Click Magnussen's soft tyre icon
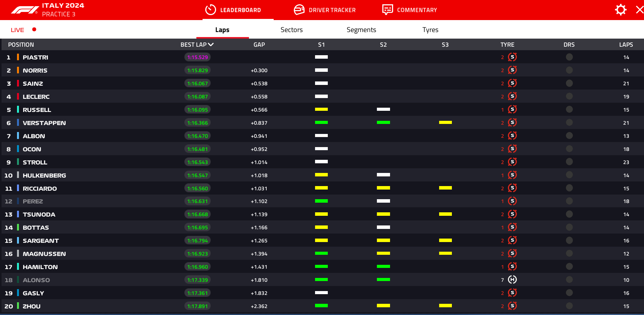The image size is (644, 315). [x=512, y=254]
